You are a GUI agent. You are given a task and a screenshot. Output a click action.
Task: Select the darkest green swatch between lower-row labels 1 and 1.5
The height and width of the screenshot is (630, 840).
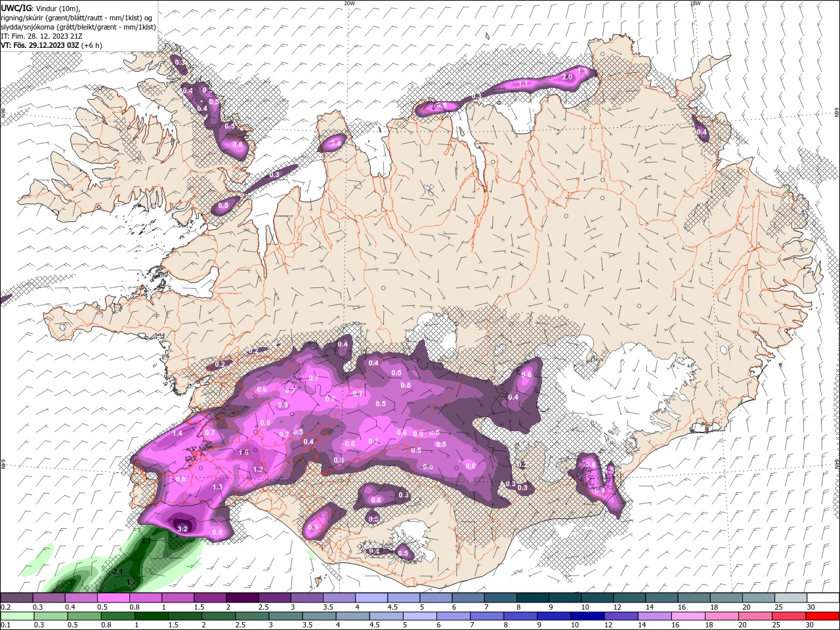tap(152, 616)
